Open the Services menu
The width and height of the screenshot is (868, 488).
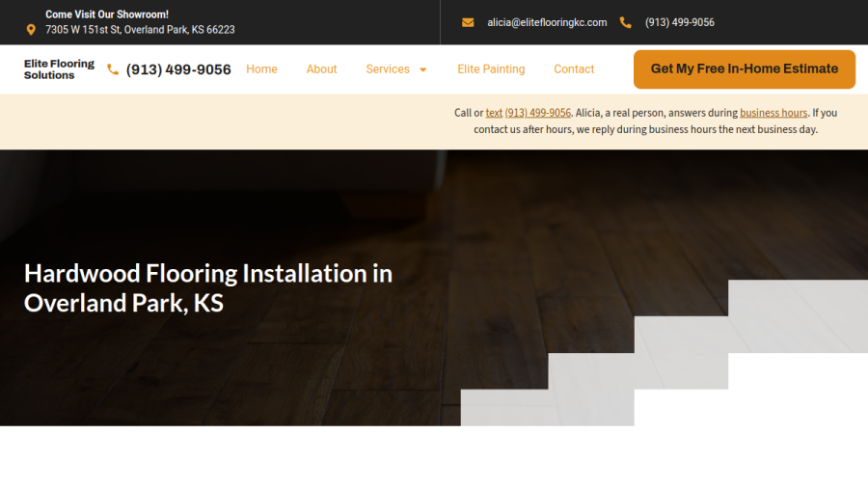(388, 69)
